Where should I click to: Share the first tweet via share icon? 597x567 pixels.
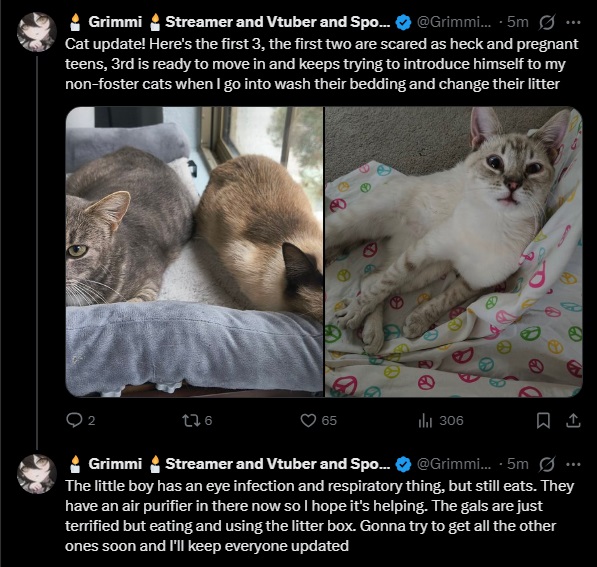click(x=573, y=420)
